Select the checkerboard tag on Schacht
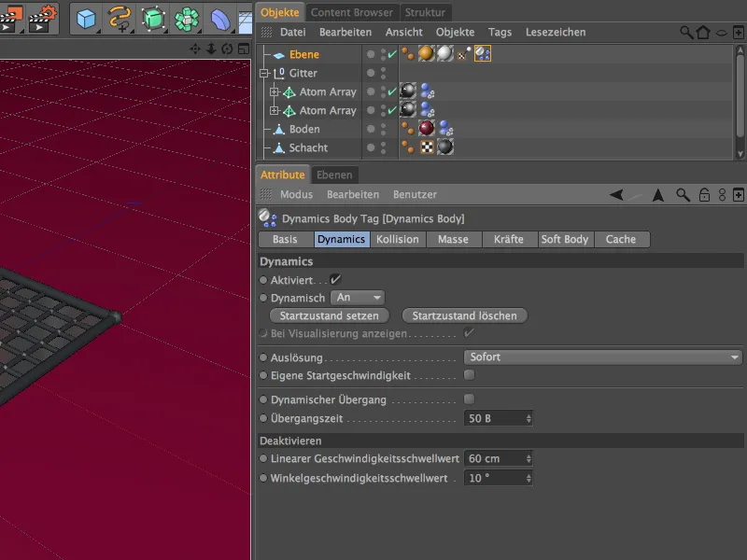 427,147
